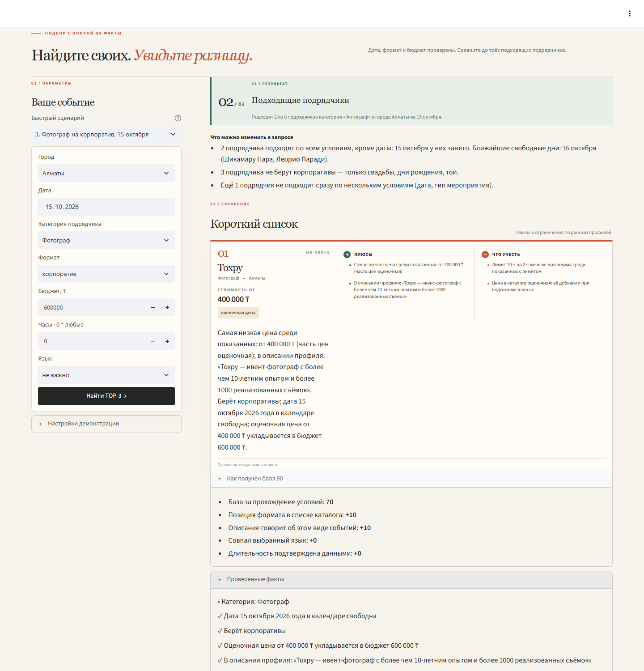644x671 pixels.
Task: Click Сравнение по данным каталога caption
Action: coord(247,465)
